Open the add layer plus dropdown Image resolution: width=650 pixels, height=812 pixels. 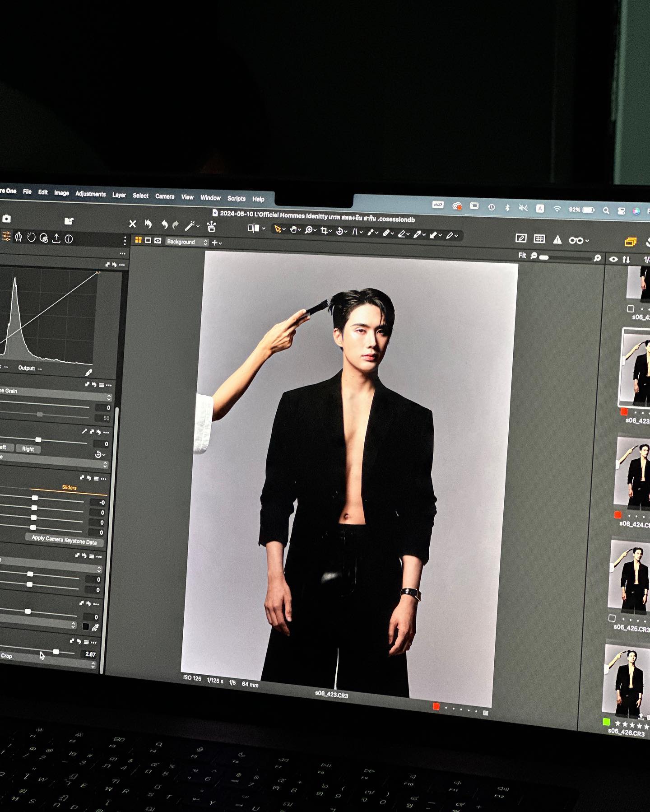click(x=217, y=243)
